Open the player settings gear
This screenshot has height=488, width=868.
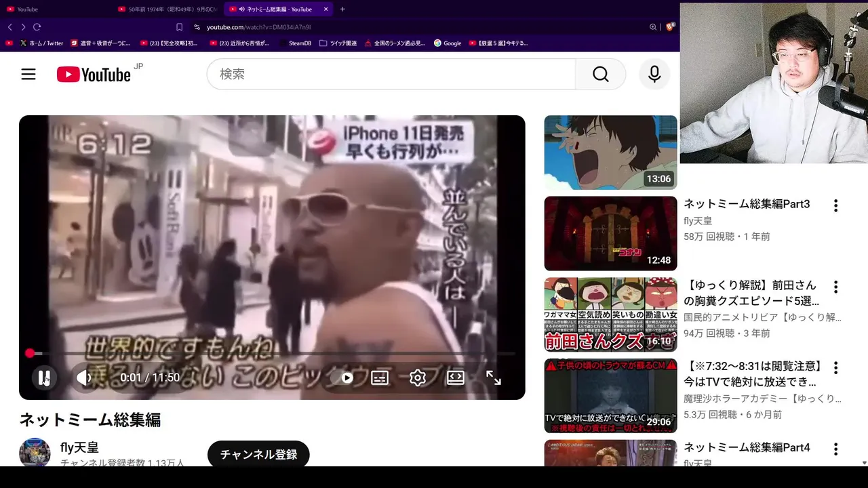pyautogui.click(x=418, y=378)
